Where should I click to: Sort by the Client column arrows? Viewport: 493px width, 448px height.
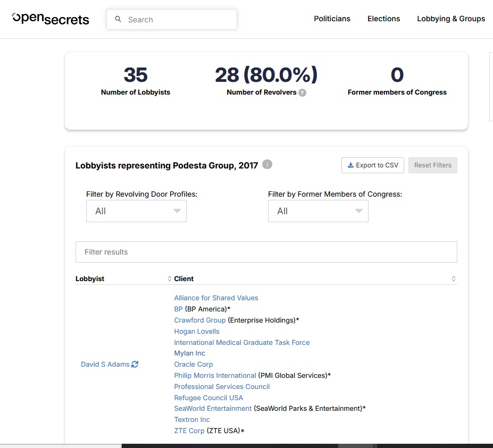[x=454, y=278]
